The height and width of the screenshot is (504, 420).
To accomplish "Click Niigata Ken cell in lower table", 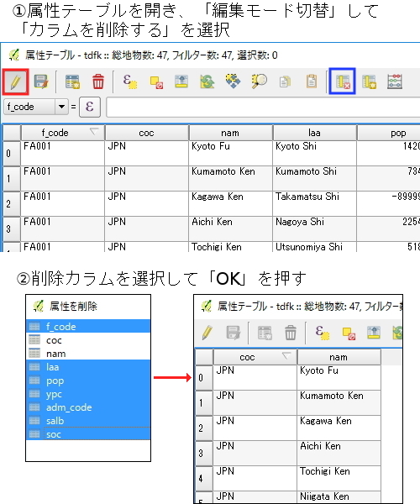I will point(339,497).
